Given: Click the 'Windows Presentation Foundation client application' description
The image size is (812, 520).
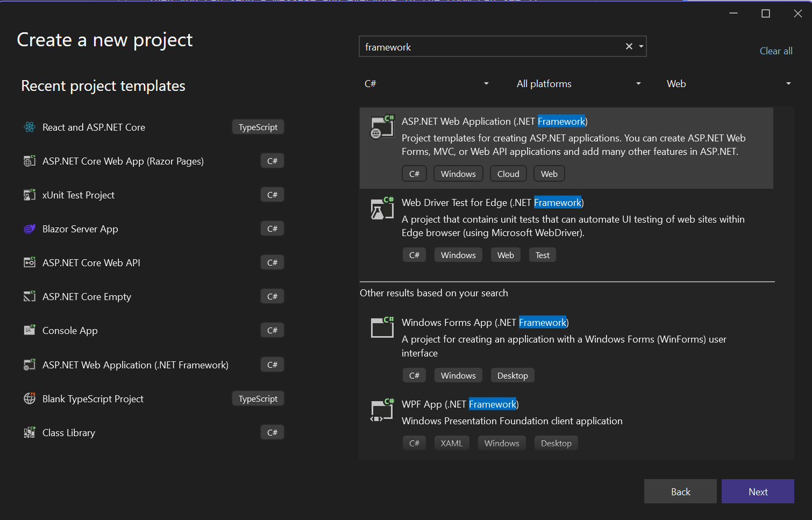Looking at the screenshot, I should click(512, 421).
